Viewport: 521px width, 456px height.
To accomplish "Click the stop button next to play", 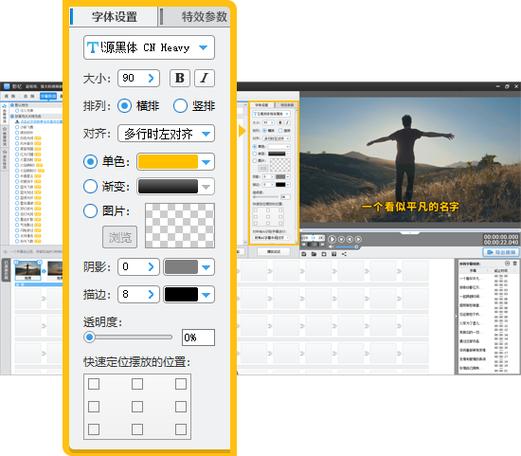I will click(x=341, y=239).
